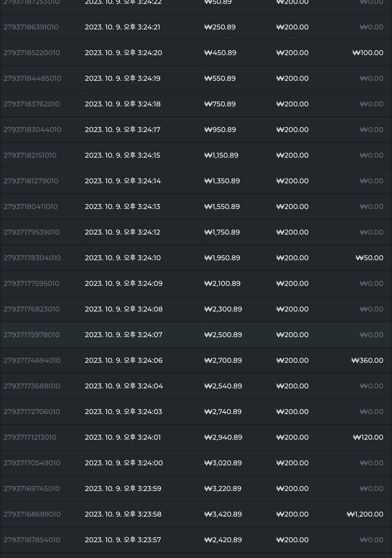This screenshot has height=558, width=392.
Task: Select row with balance ₩3,020.89
Action: click(x=196, y=463)
